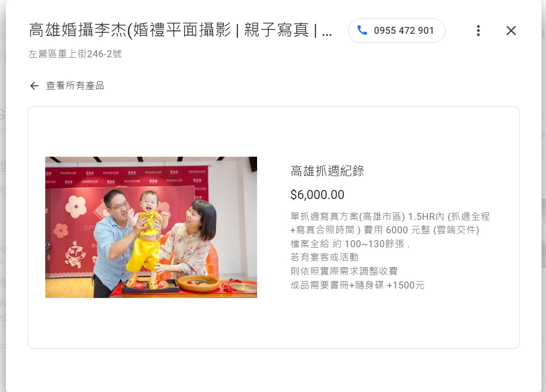Click the address 左營區重上街246-2號
The width and height of the screenshot is (546, 392).
(75, 54)
